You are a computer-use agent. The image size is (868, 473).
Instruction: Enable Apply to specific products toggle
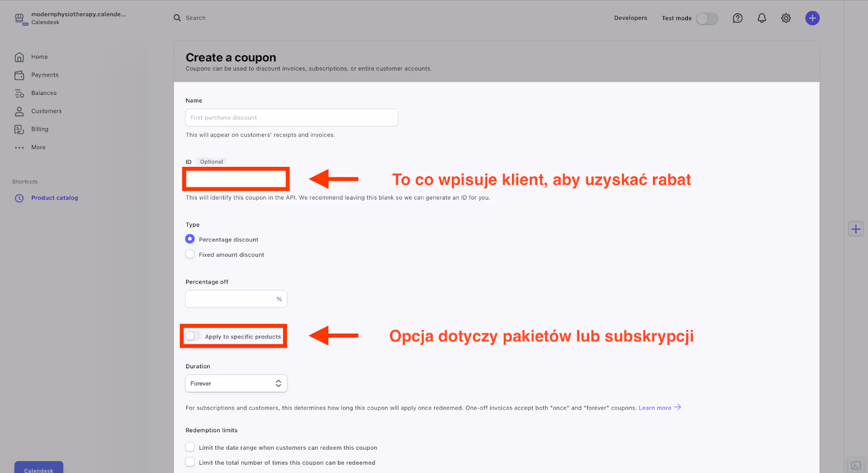[x=193, y=336]
